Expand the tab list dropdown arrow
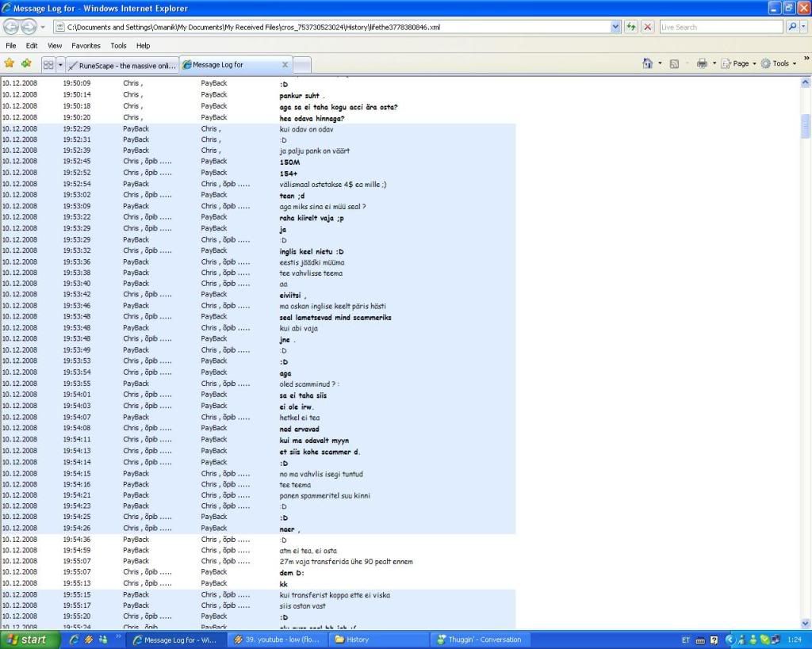Screen dimensions: 812x649 (59, 64)
